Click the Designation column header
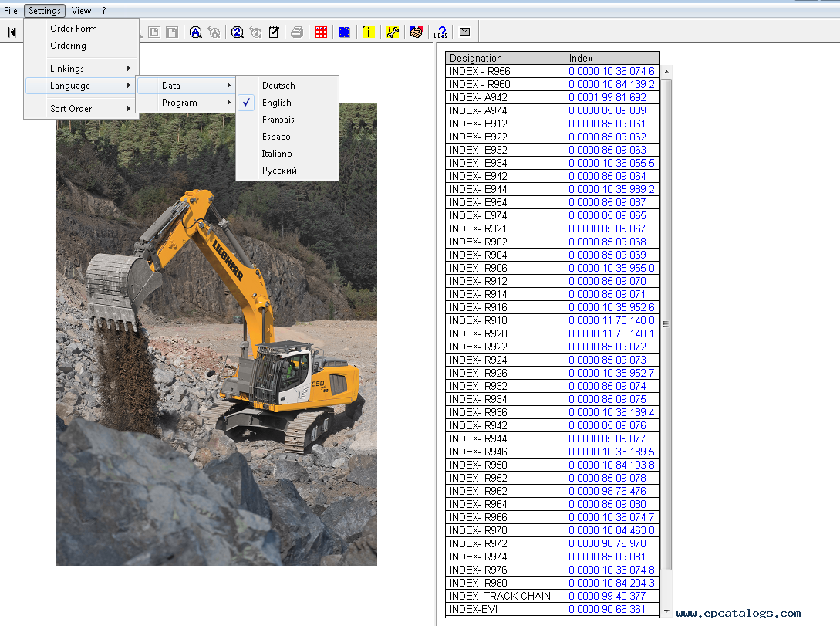 [505, 58]
